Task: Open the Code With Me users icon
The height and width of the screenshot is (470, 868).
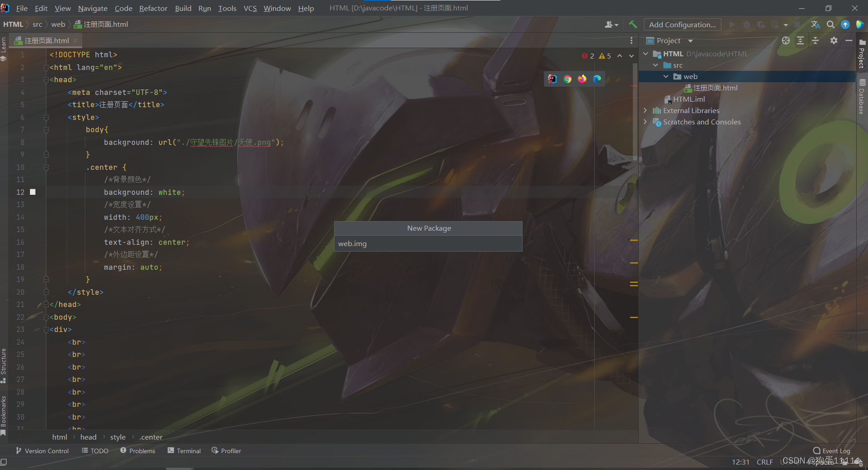Action: (x=611, y=25)
